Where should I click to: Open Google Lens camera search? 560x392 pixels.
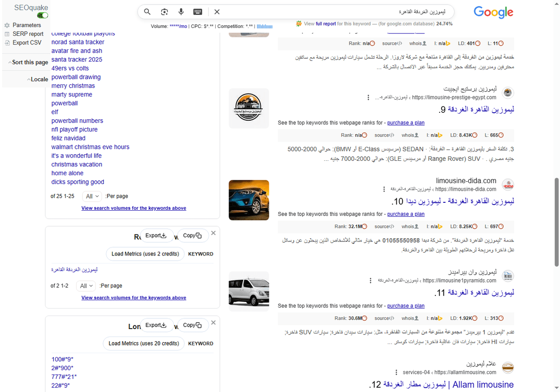tap(164, 12)
